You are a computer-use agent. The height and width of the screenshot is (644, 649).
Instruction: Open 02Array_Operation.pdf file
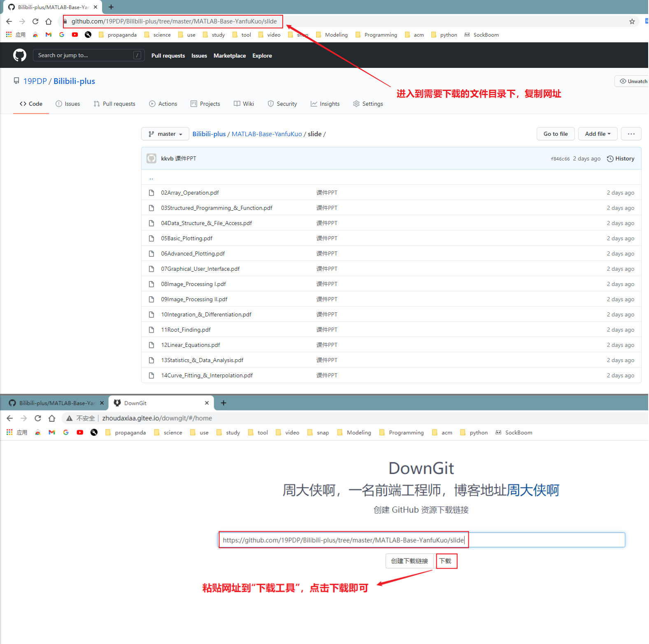[x=190, y=193]
